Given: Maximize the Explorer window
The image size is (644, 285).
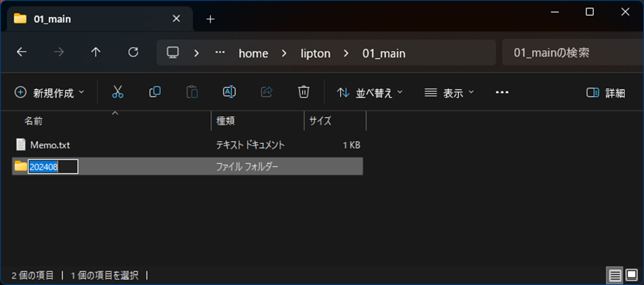Looking at the screenshot, I should tap(589, 12).
